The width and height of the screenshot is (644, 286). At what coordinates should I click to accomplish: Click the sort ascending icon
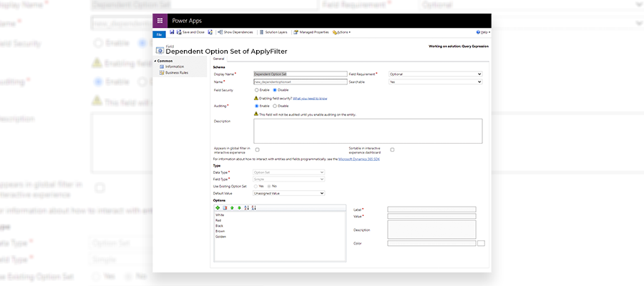(x=246, y=208)
